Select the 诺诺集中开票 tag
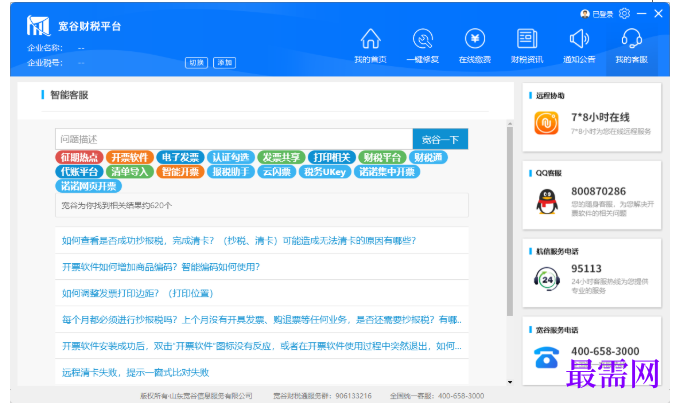678x405 pixels. 387,172
